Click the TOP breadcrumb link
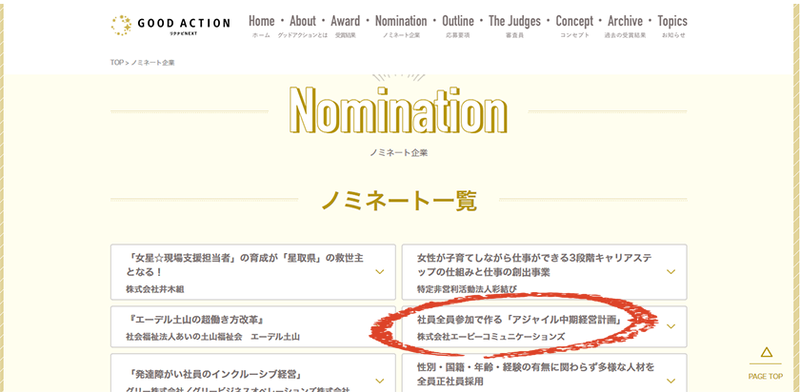 coord(117,63)
